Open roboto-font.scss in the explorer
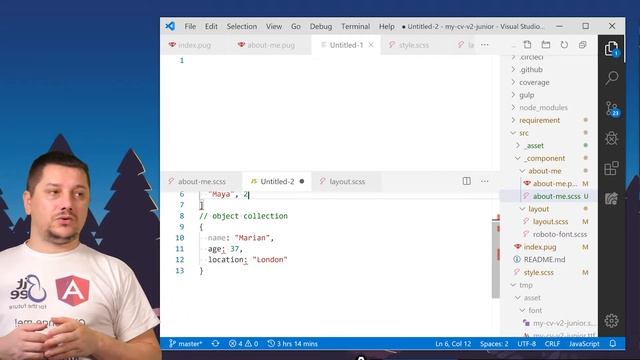Viewport: 640px width, 360px height. click(x=560, y=234)
